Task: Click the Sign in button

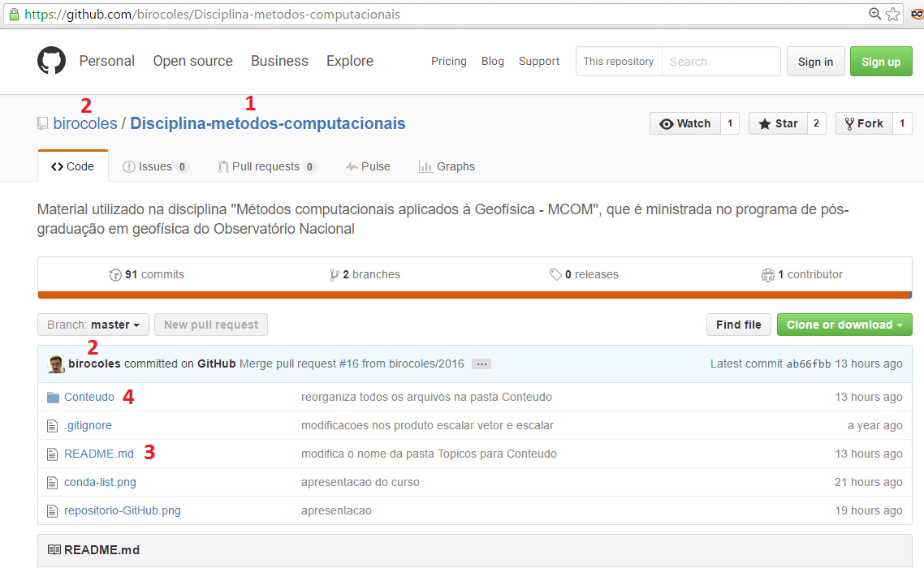Action: [815, 62]
